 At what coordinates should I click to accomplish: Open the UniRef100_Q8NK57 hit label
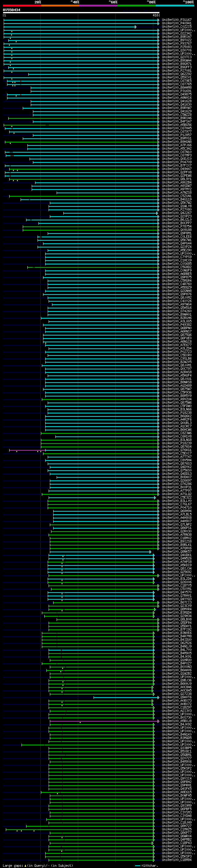tap(176, 552)
